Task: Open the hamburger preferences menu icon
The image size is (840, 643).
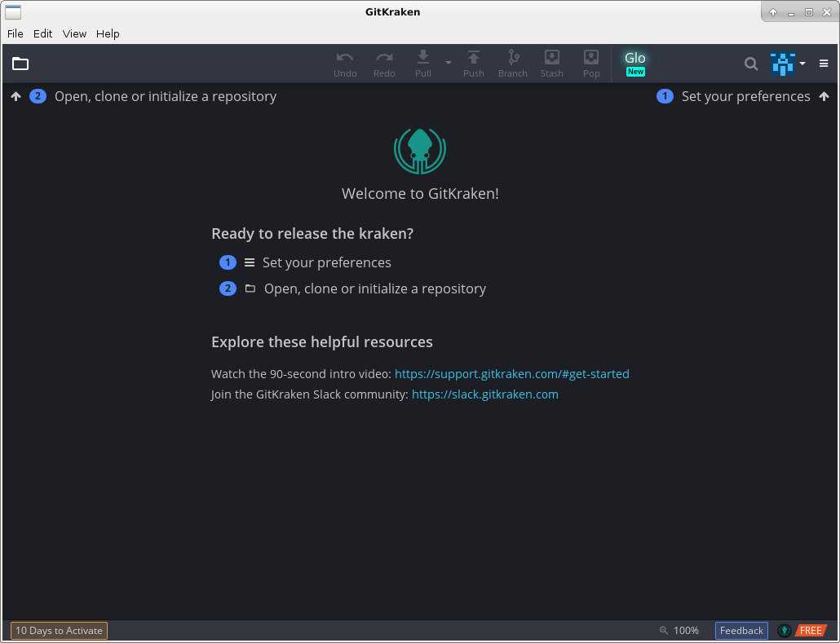Action: pyautogui.click(x=824, y=64)
